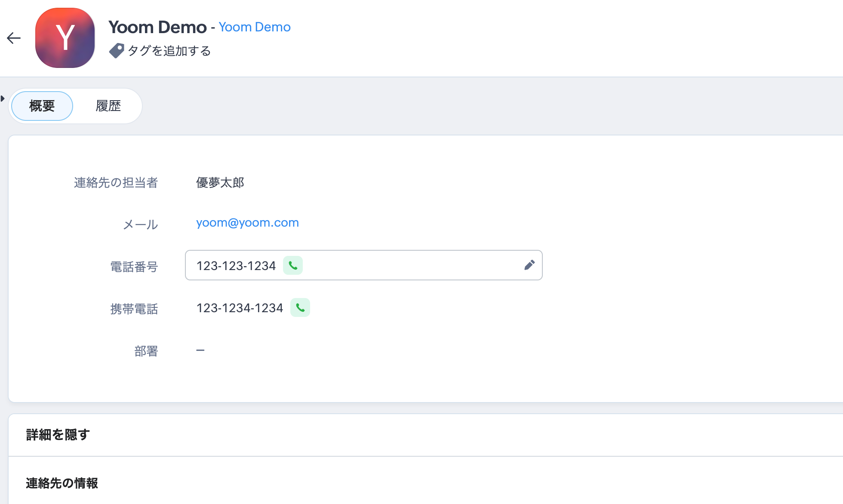Open the 履歴 tab

pyautogui.click(x=108, y=106)
